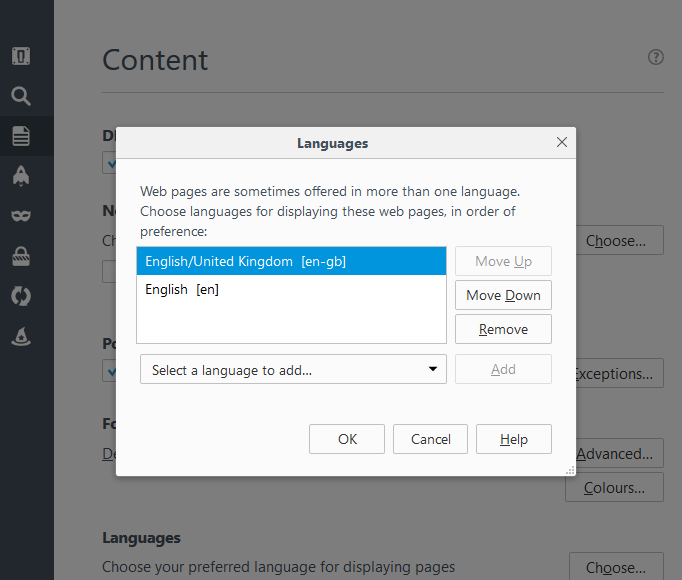The height and width of the screenshot is (580, 682).
Task: Select the Content page icon in sidebar
Action: (x=21, y=136)
